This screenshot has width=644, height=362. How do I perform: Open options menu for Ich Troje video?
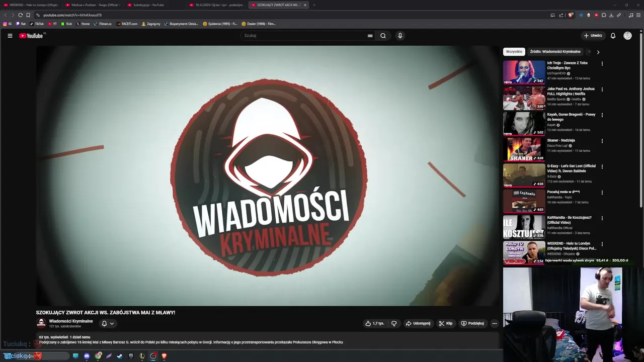(x=602, y=64)
